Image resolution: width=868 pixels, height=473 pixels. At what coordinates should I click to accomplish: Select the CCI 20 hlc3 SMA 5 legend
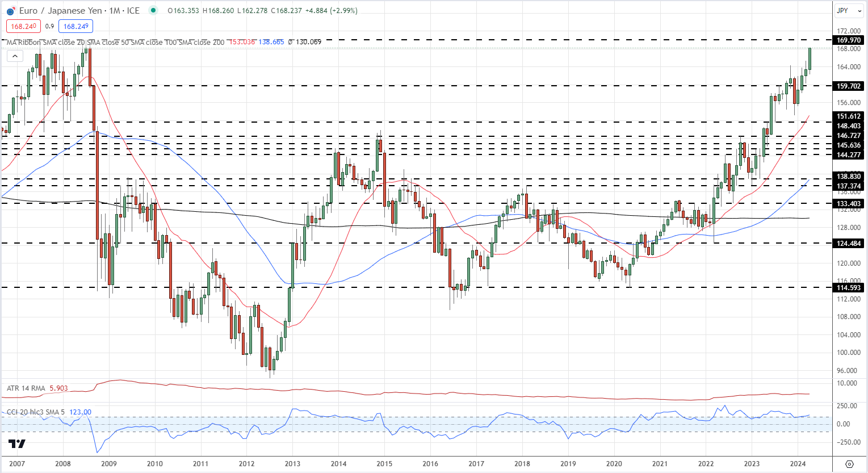36,412
